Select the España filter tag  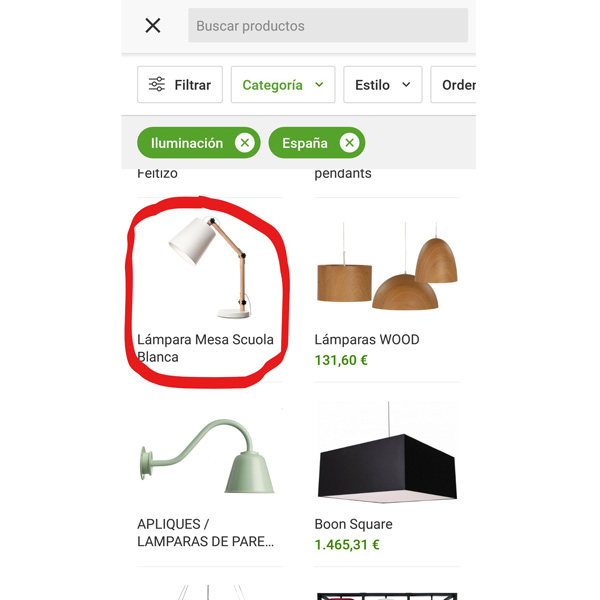305,143
